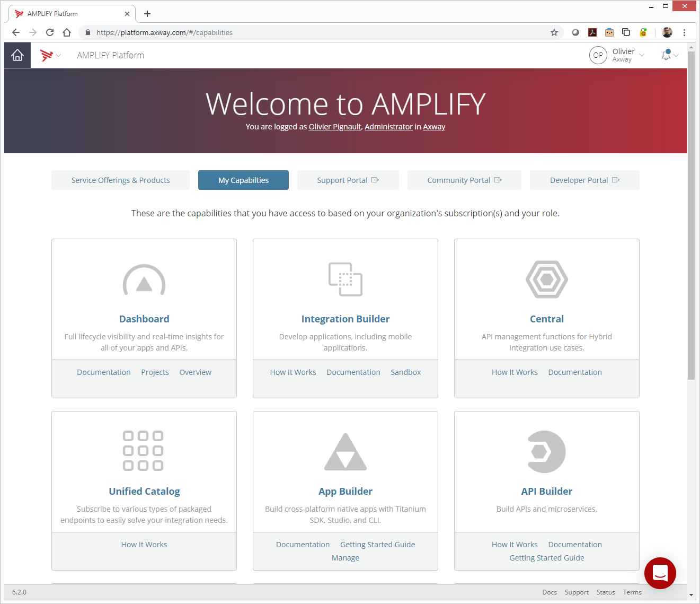700x604 pixels.
Task: Open App Builder Documentation link
Action: coord(303,545)
